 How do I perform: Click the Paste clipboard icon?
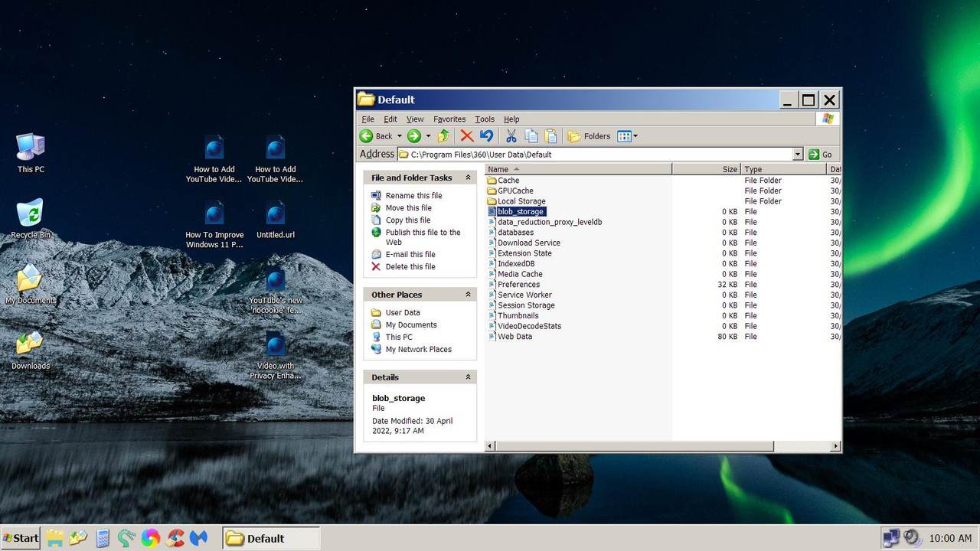(550, 136)
